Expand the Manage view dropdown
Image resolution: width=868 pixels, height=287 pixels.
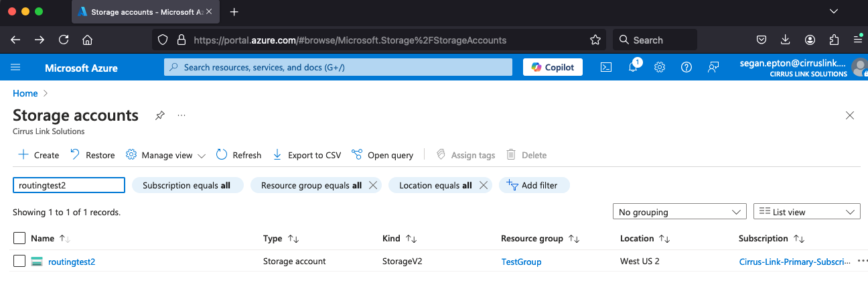[166, 155]
